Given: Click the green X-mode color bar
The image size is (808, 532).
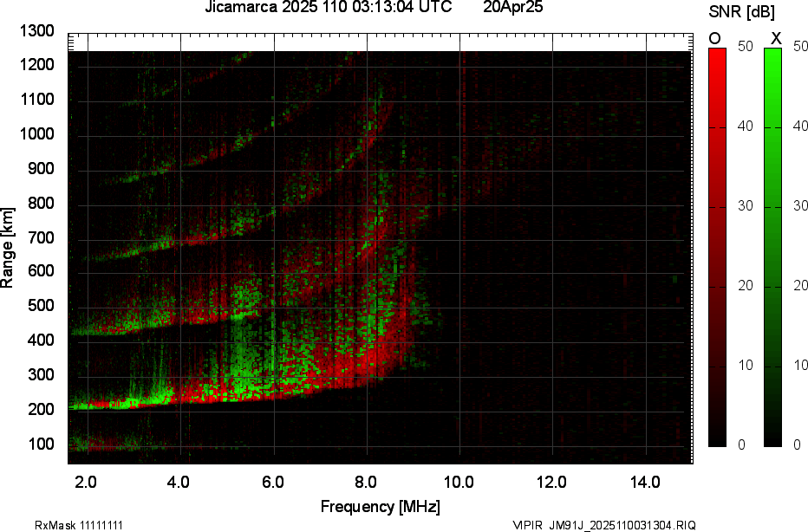Looking at the screenshot, I should (772, 247).
